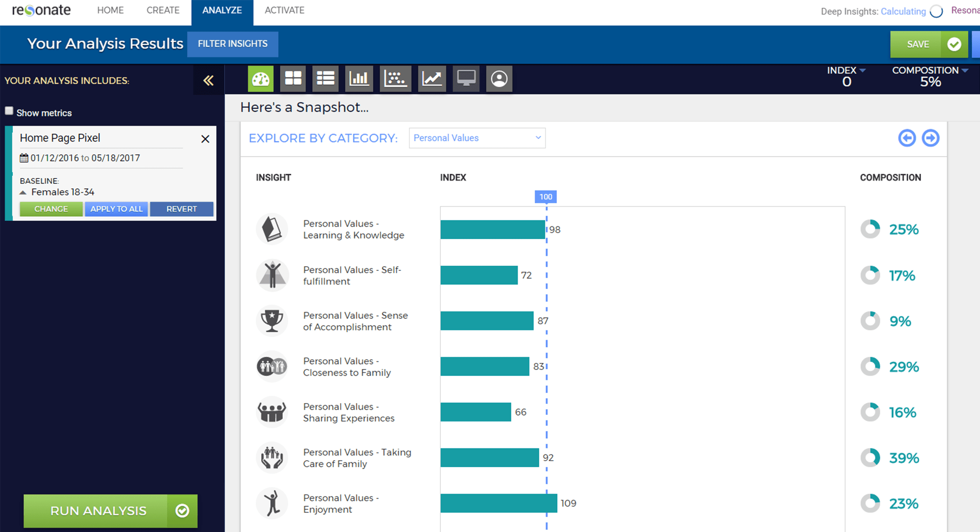
Task: Select the bar chart view icon
Action: tap(358, 79)
